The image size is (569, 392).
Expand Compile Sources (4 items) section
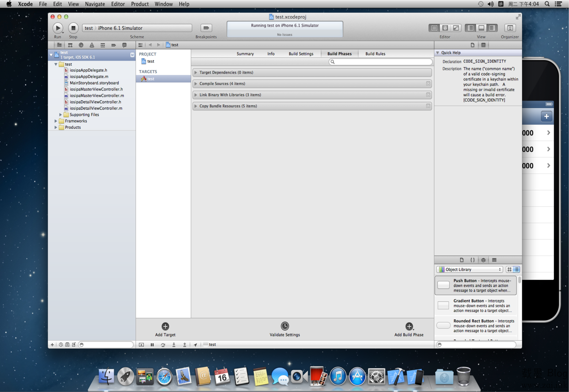(196, 84)
